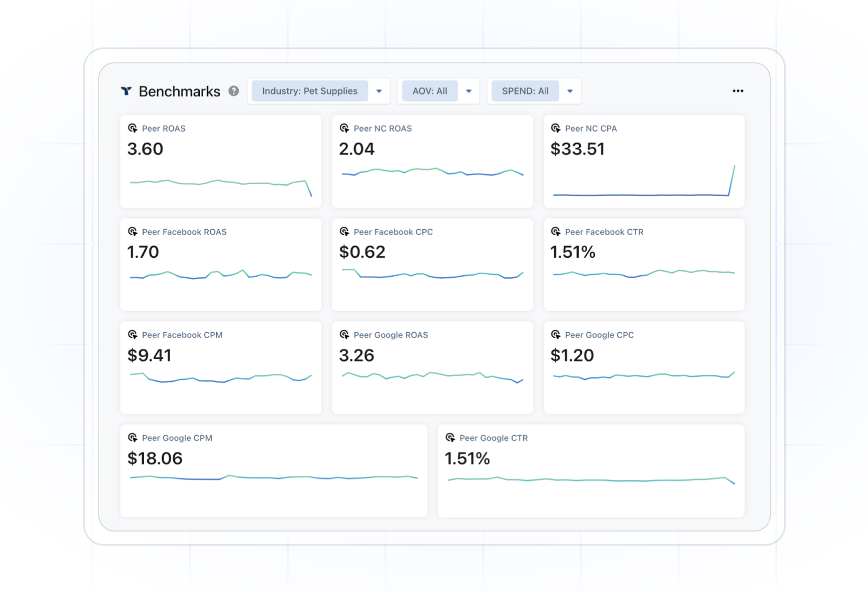Screen dimensions: 868x592
Task: Click the 3.60 Peer ROAS value
Action: click(x=145, y=149)
